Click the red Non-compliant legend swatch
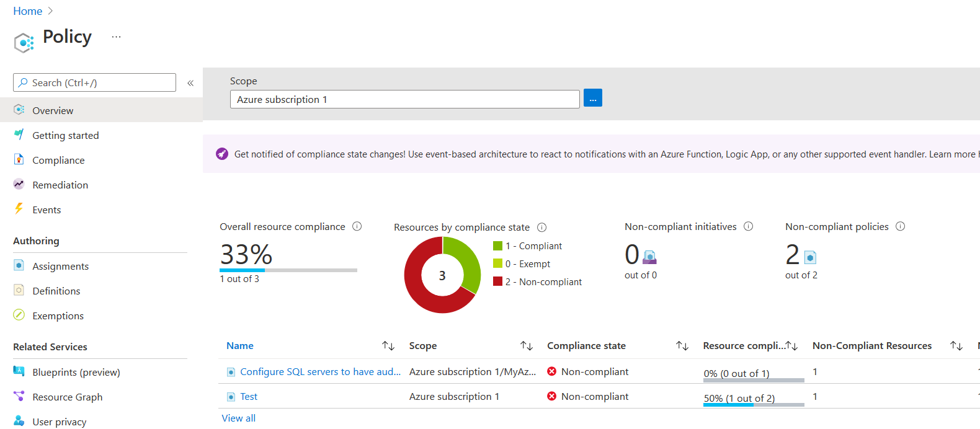Viewport: 980px width, 429px height. [497, 281]
